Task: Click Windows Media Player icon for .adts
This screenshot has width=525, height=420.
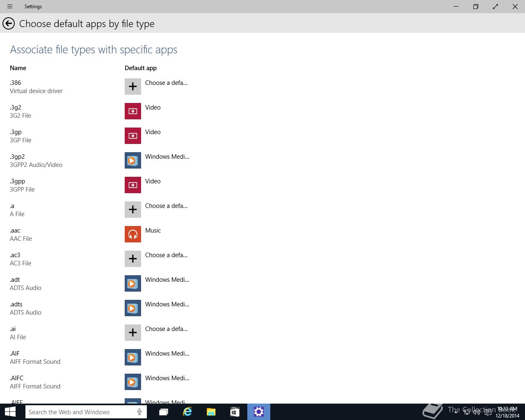Action: [x=133, y=308]
